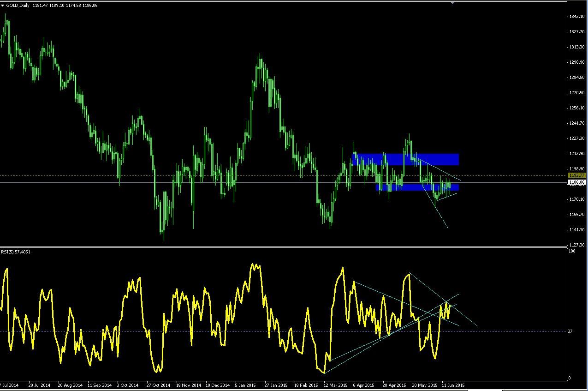This screenshot has width=588, height=391.
Task: Click the 12 Mar 2015 date label
Action: tap(335, 385)
